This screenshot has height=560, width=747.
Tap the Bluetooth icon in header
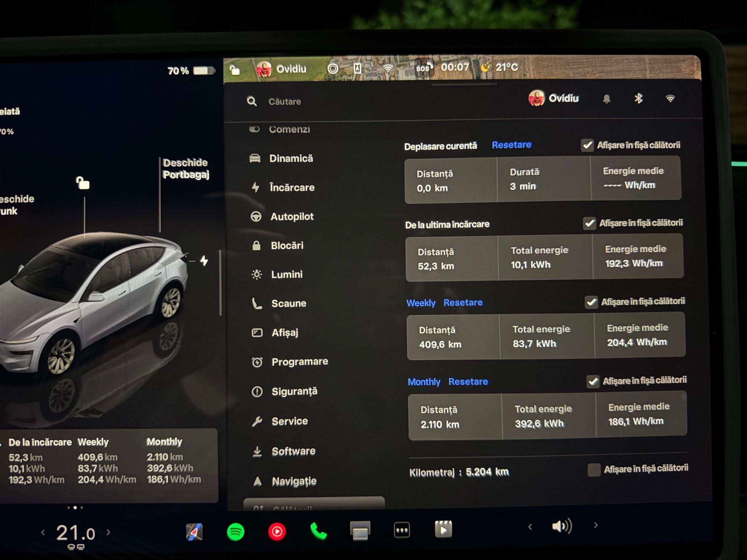point(638,98)
